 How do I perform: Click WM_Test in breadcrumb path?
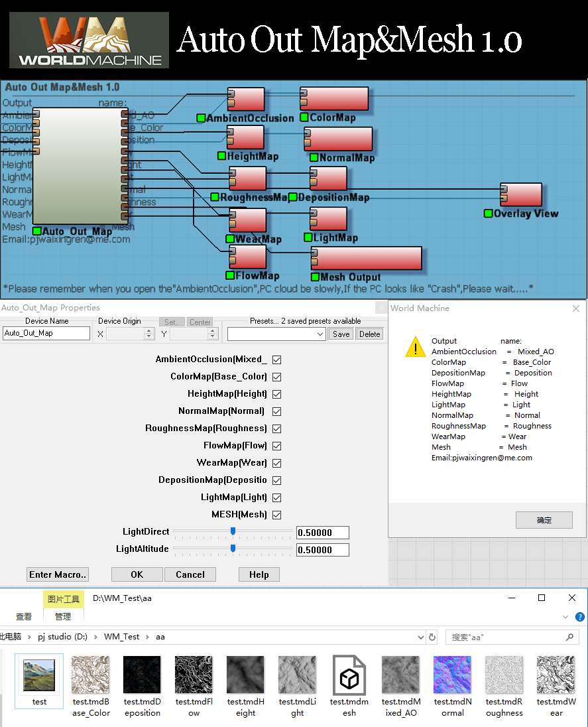[x=121, y=637]
